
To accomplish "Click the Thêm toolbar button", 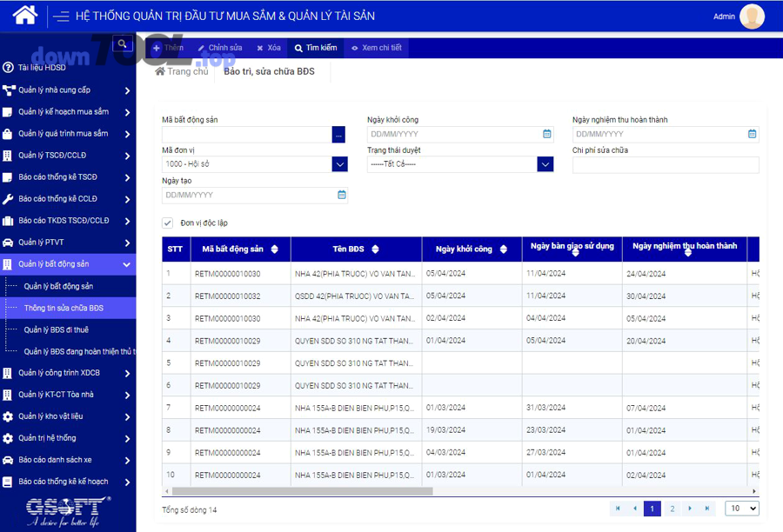I will (x=168, y=48).
